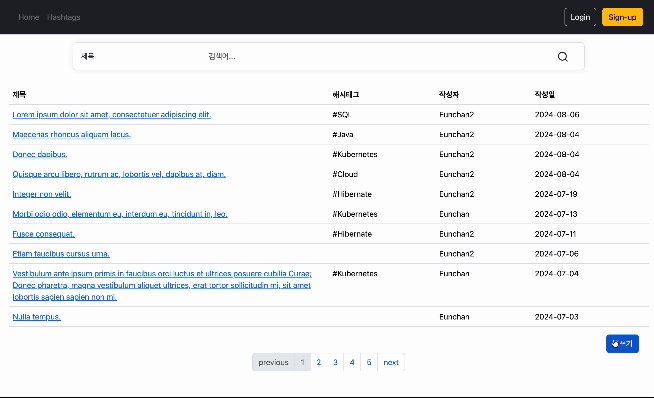
Task: Open article "Donec dapibus."
Action: coord(40,154)
